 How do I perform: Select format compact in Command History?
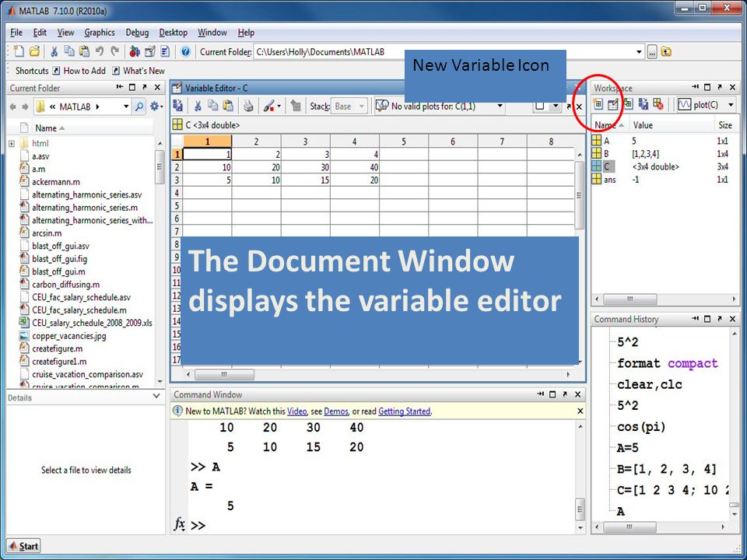tap(667, 363)
